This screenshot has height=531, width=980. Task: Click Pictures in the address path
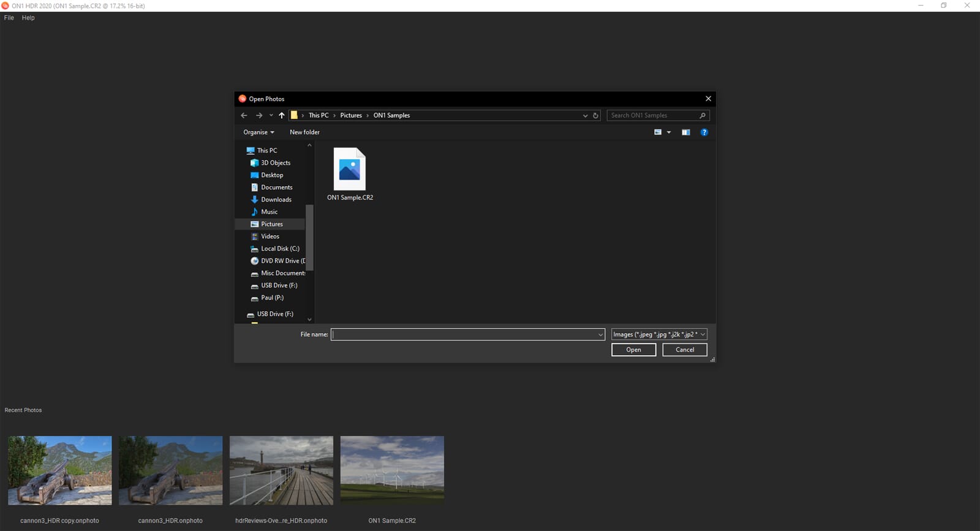[351, 115]
